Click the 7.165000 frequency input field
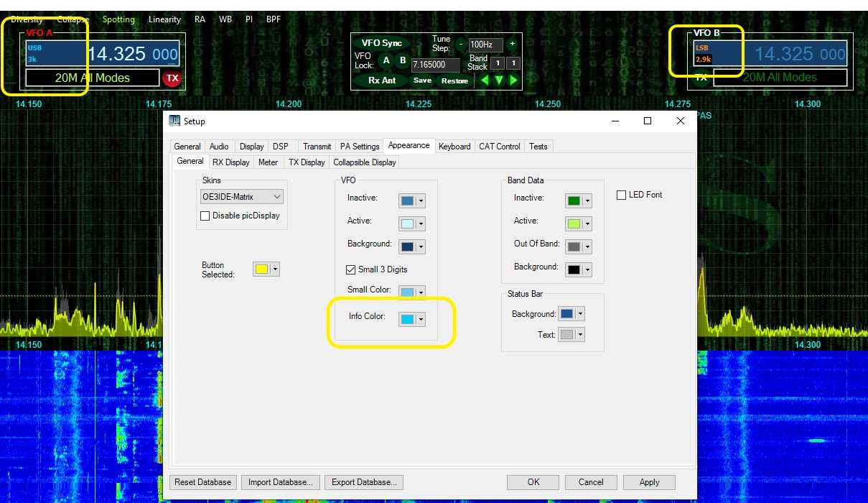Viewport: 868px width, 503px height. [x=435, y=65]
